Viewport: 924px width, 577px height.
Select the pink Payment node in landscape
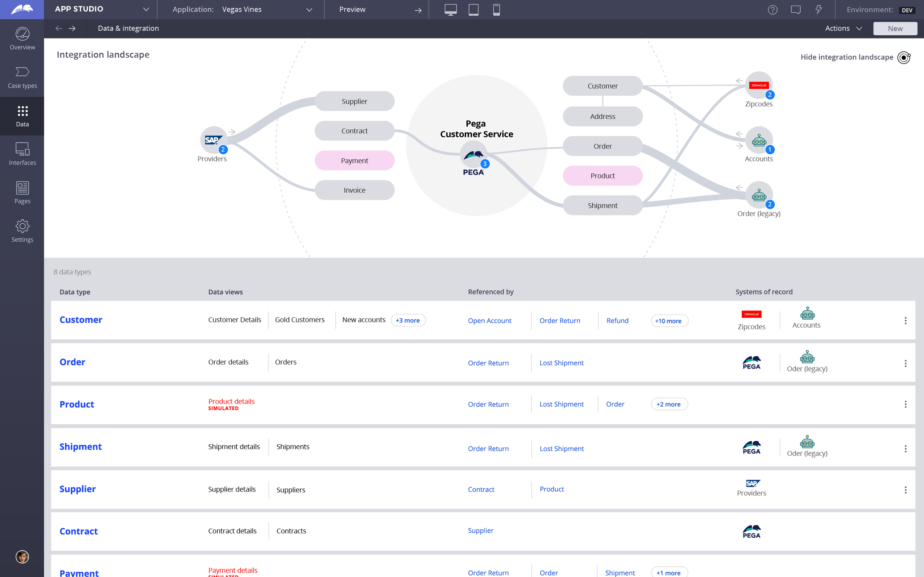coord(354,161)
